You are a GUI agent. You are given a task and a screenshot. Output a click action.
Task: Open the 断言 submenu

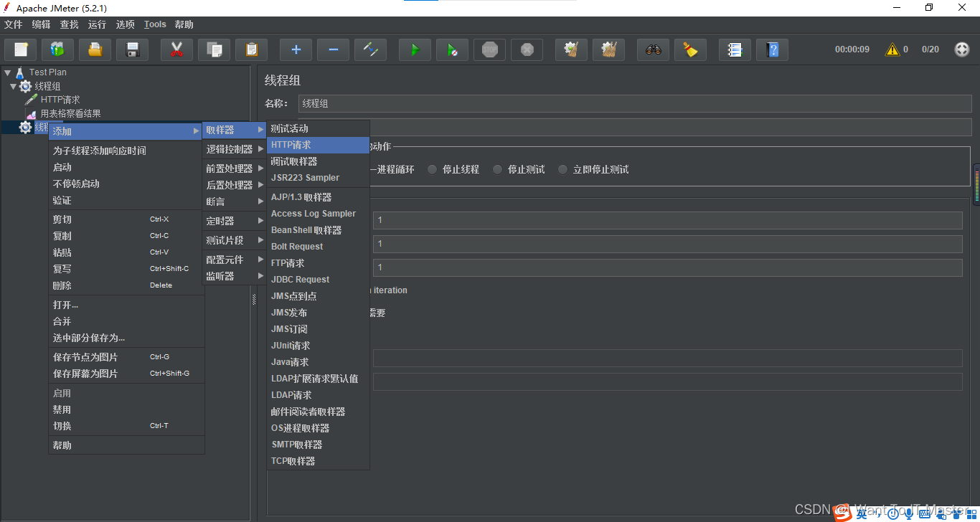[x=235, y=201]
